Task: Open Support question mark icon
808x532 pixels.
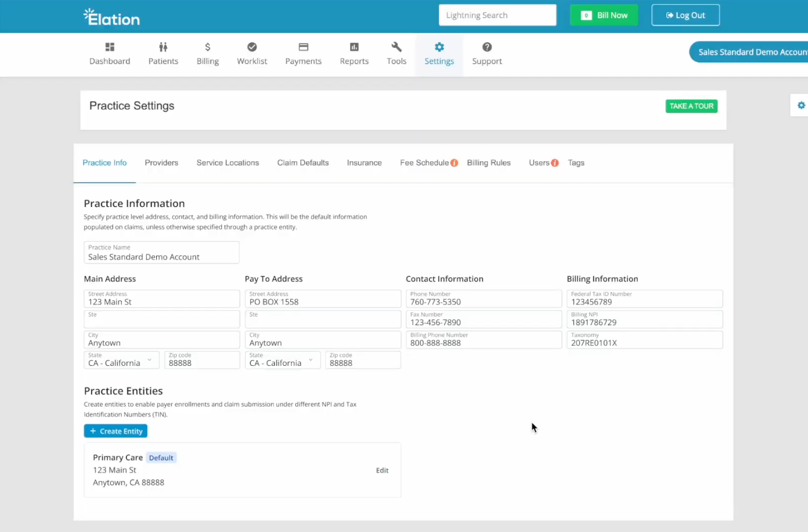Action: pos(487,47)
